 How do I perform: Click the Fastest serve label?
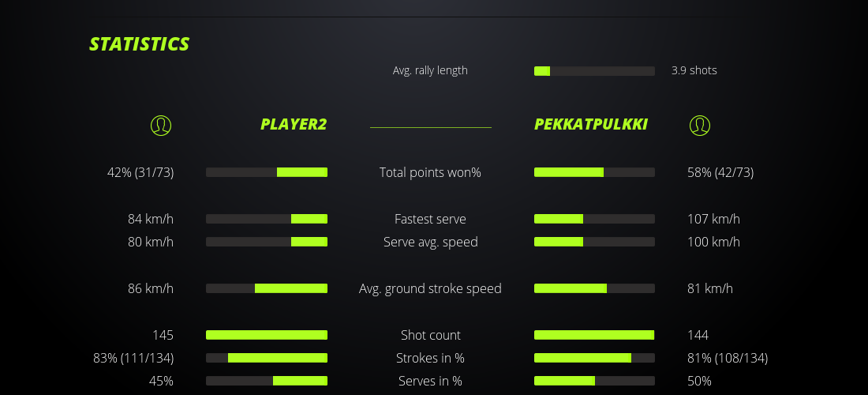tap(430, 219)
